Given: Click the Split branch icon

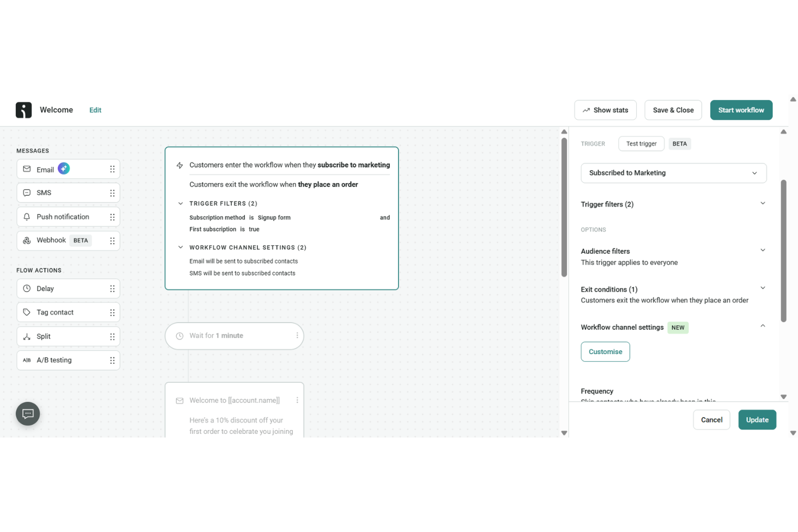Looking at the screenshot, I should pyautogui.click(x=27, y=336).
